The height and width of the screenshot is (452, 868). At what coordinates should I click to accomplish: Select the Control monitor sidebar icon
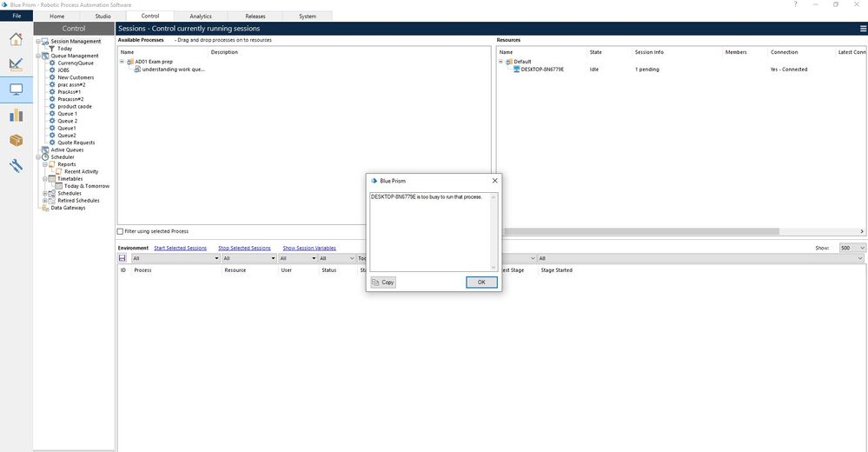click(16, 90)
